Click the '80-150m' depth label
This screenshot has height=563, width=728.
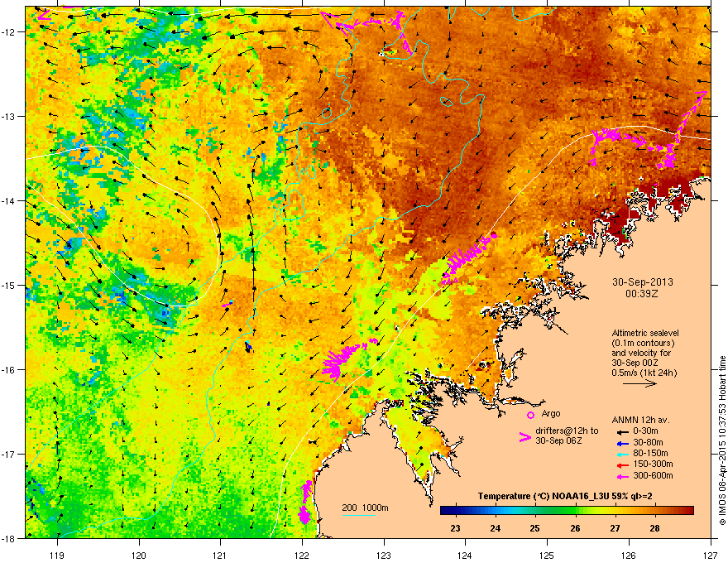[x=650, y=454]
